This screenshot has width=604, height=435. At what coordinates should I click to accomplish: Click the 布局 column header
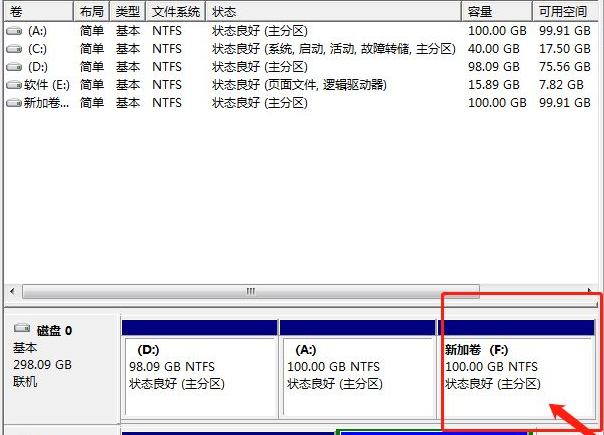click(91, 11)
